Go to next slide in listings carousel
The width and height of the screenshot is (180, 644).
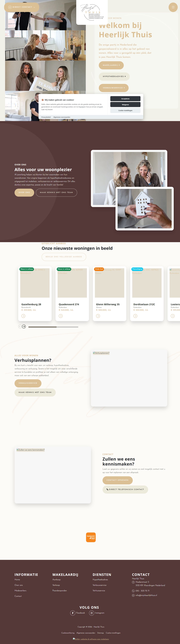pos(24,327)
